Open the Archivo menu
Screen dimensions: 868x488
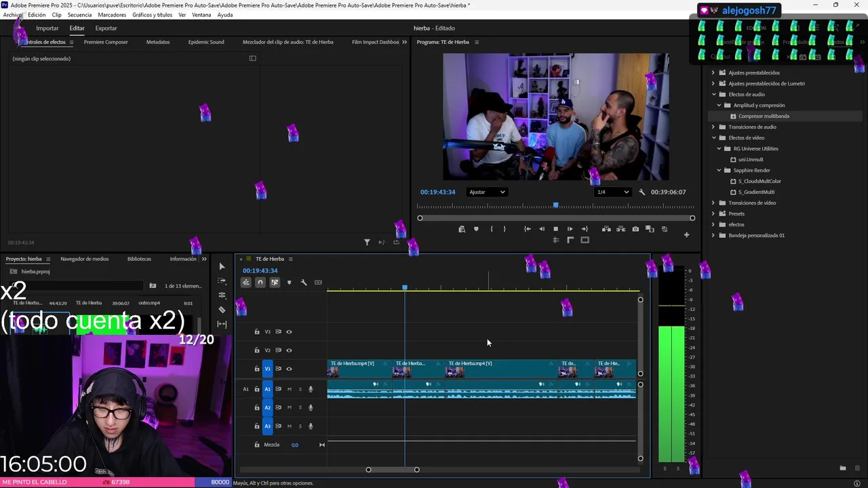[x=12, y=15]
